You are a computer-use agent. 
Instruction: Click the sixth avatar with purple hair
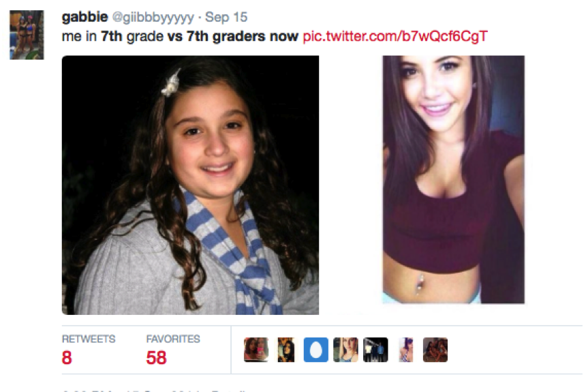click(406, 350)
